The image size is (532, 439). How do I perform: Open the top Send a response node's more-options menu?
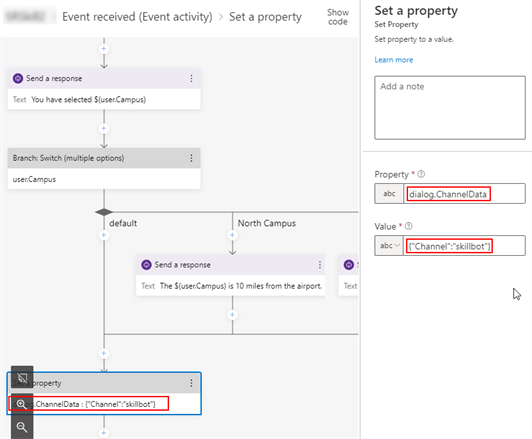click(x=191, y=78)
